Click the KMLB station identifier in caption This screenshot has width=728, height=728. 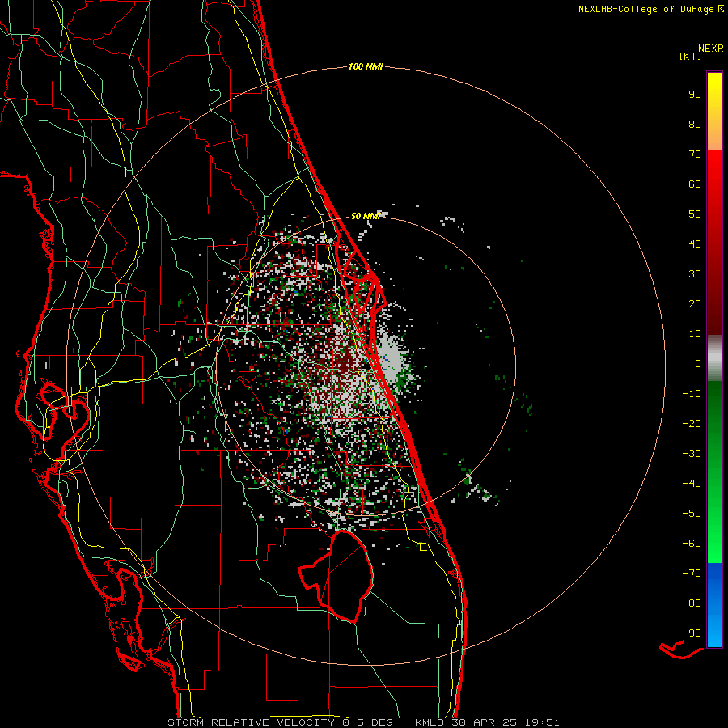[x=430, y=722]
